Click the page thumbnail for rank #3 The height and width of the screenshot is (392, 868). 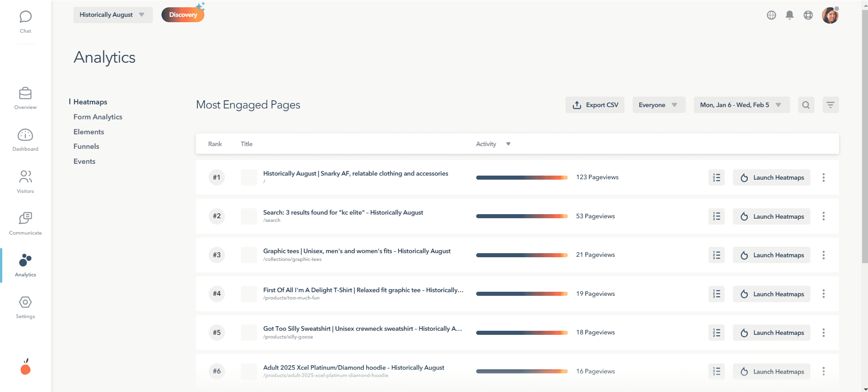tap(249, 255)
